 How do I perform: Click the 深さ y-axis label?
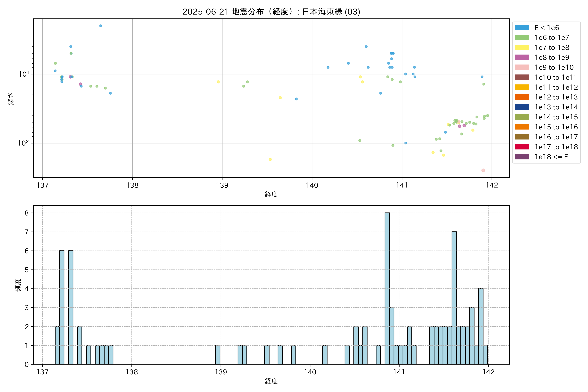(x=11, y=99)
